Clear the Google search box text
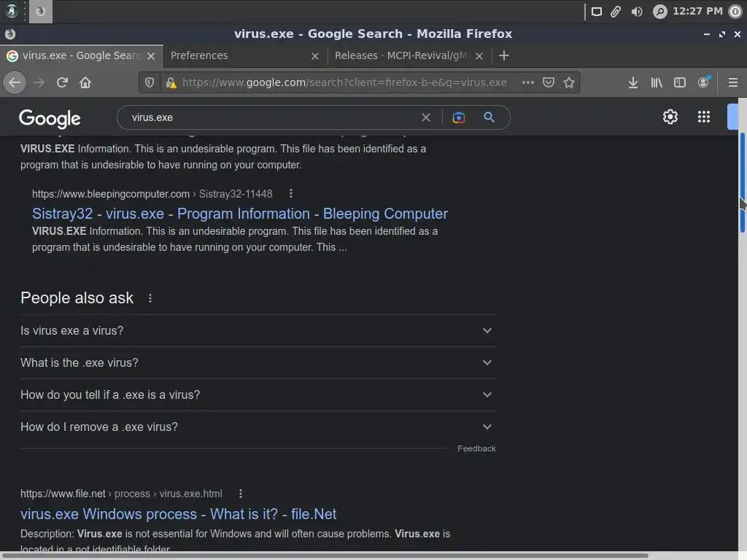The width and height of the screenshot is (747, 560). pos(426,117)
